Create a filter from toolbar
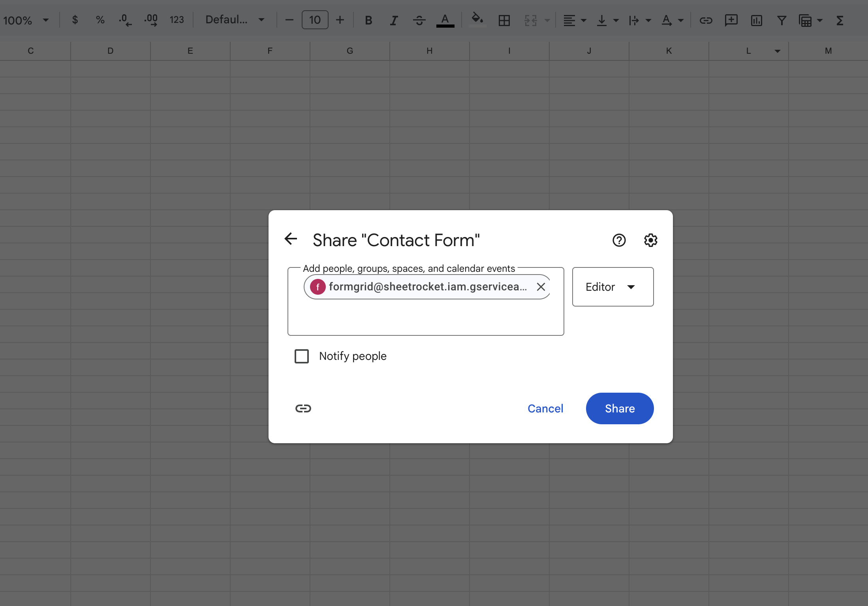Viewport: 868px width, 606px height. pyautogui.click(x=781, y=20)
